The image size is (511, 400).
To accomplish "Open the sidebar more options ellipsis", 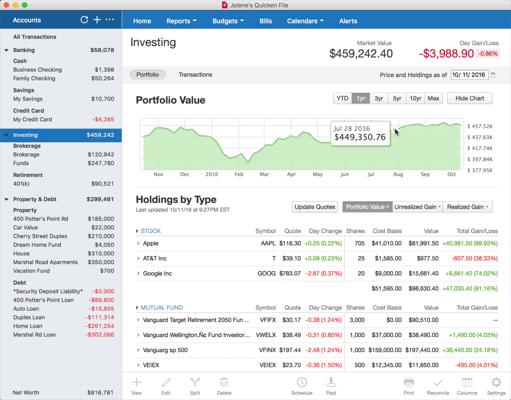I will 110,20.
